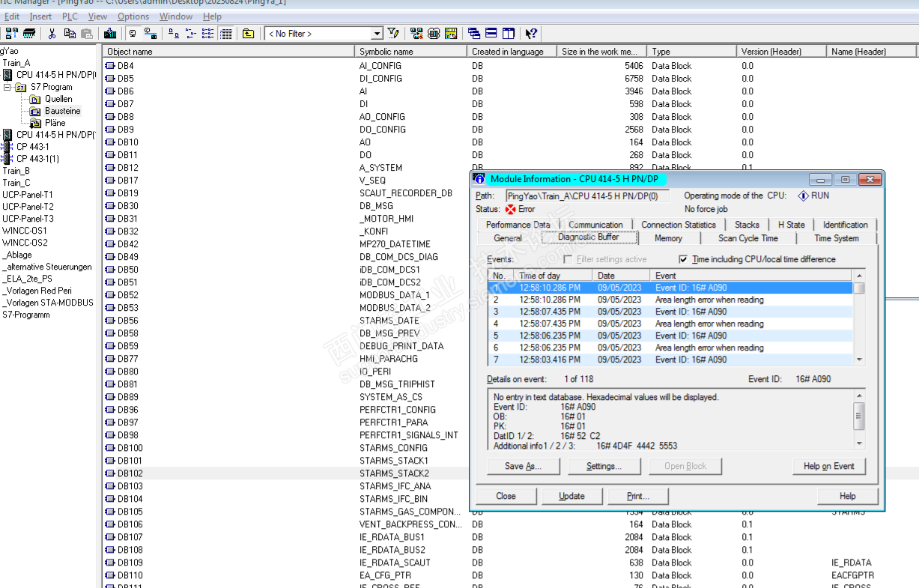
Task: Open the Stacks tab
Action: [747, 225]
